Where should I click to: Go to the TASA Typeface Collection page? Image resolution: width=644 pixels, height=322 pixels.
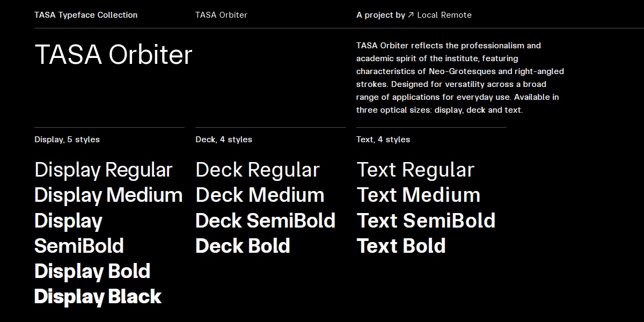pyautogui.click(x=86, y=14)
